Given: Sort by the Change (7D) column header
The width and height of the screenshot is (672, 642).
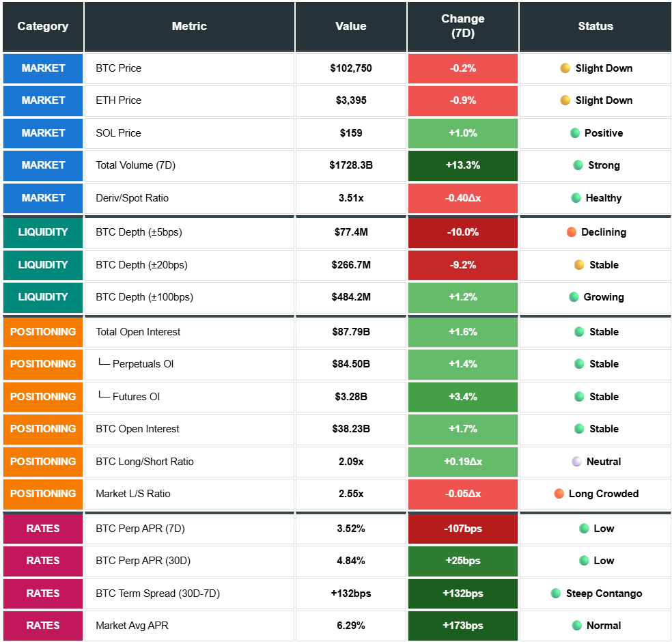Looking at the screenshot, I should point(462,26).
